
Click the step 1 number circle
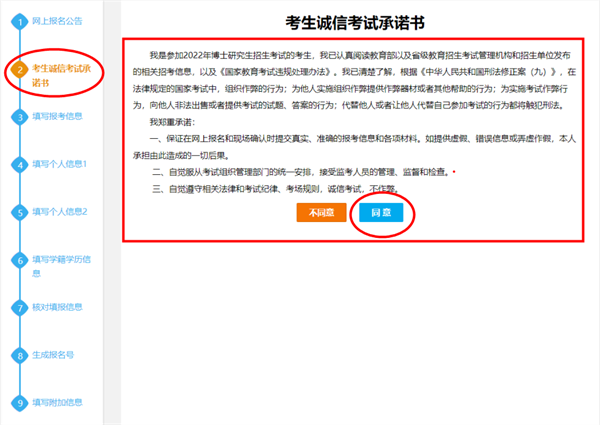tap(19, 21)
